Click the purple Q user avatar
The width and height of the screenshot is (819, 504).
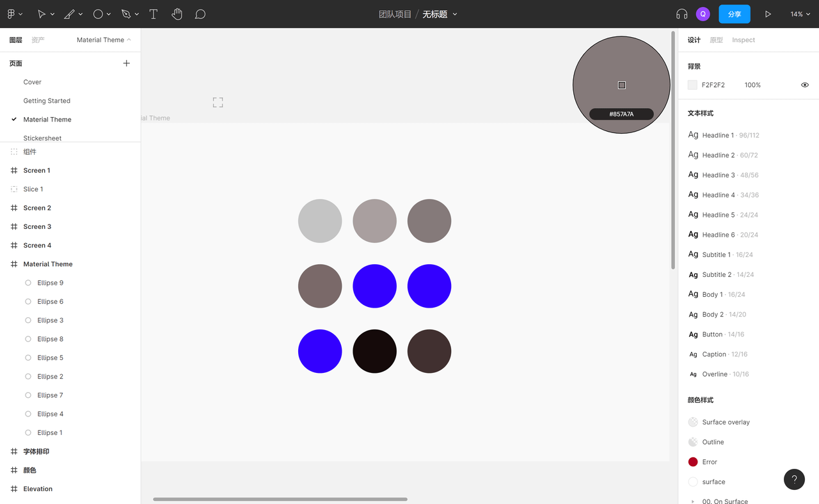(703, 14)
